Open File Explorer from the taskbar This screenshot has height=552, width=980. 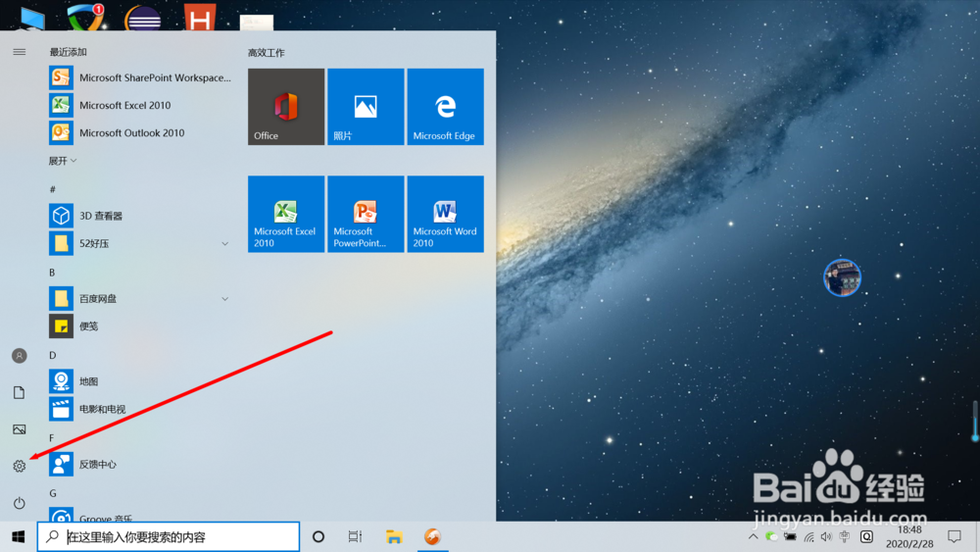tap(394, 536)
